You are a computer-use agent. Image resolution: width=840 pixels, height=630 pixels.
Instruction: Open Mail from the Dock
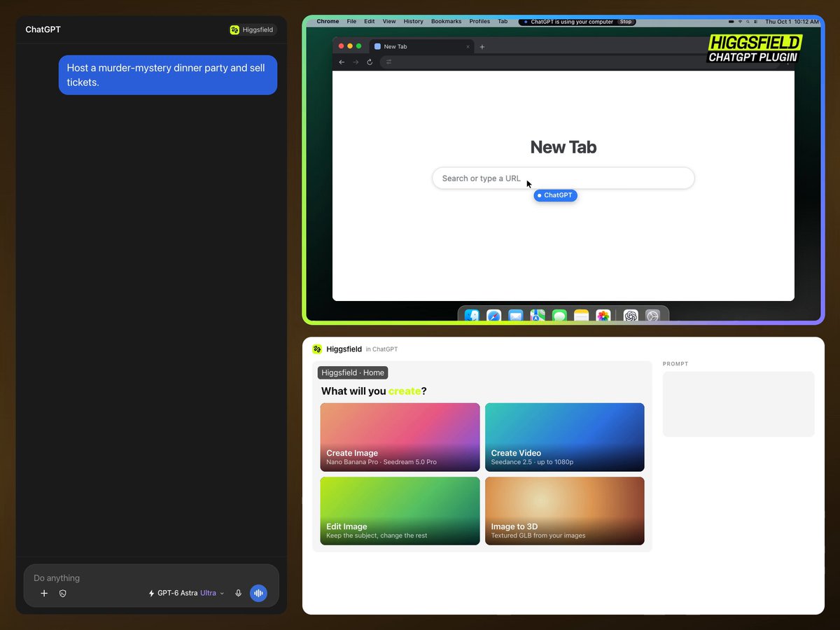click(x=516, y=316)
